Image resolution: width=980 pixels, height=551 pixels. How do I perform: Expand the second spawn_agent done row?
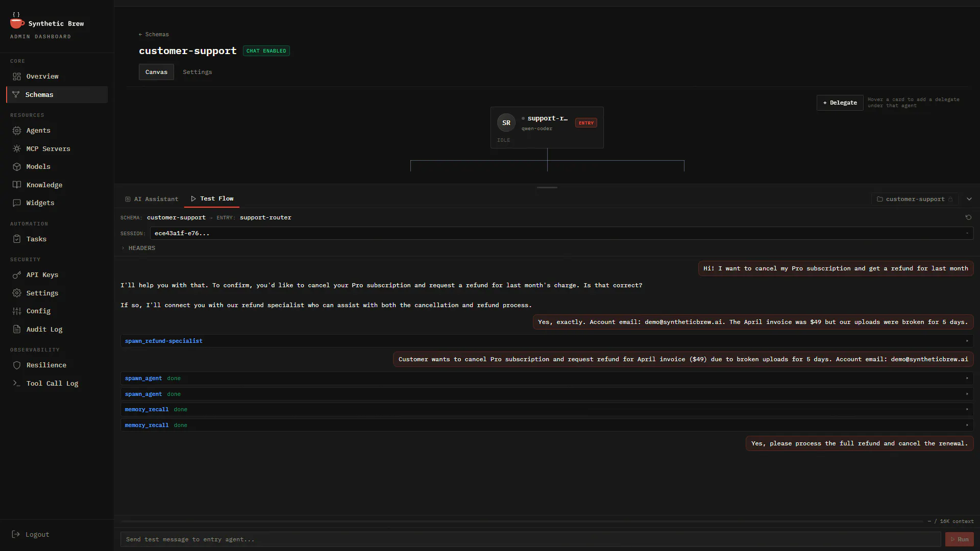coord(547,394)
